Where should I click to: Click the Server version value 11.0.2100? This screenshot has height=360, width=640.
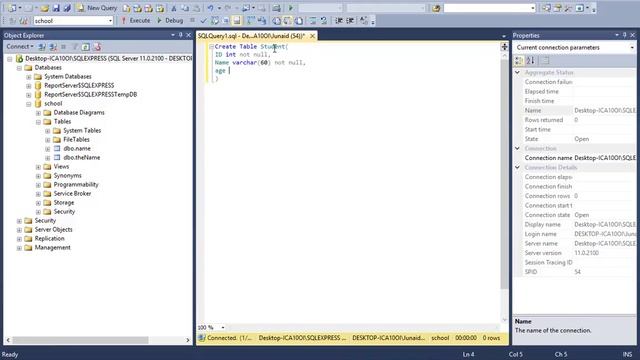click(587, 253)
